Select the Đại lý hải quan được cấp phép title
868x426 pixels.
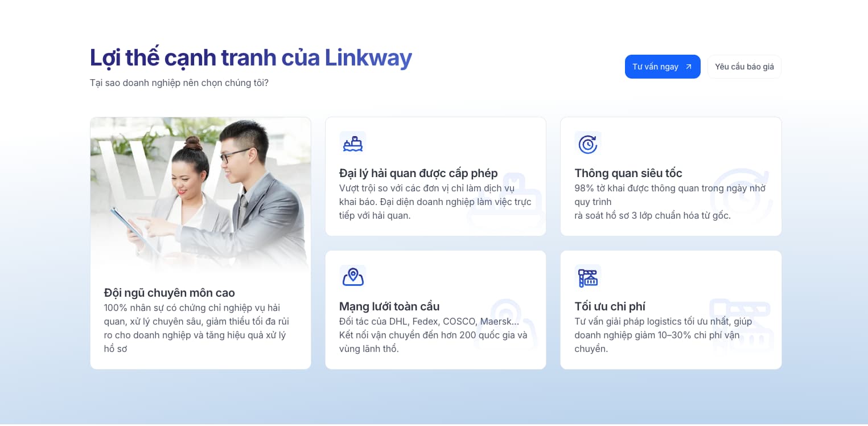click(418, 173)
